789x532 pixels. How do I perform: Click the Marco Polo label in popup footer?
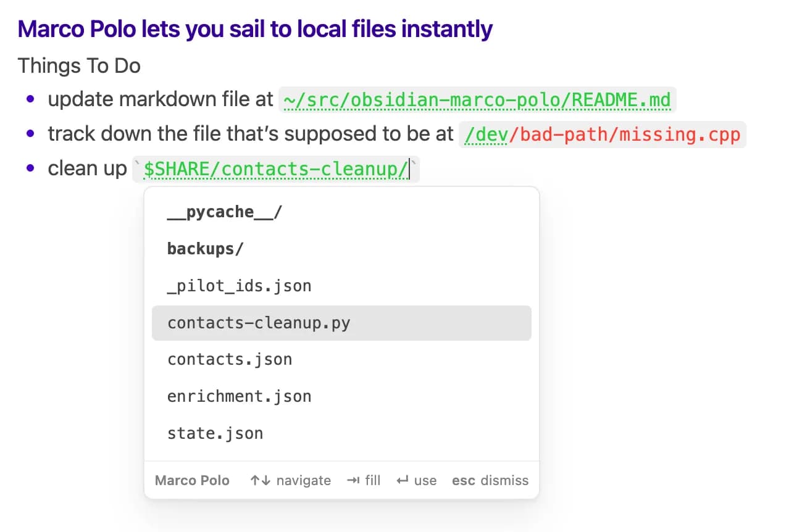click(192, 480)
